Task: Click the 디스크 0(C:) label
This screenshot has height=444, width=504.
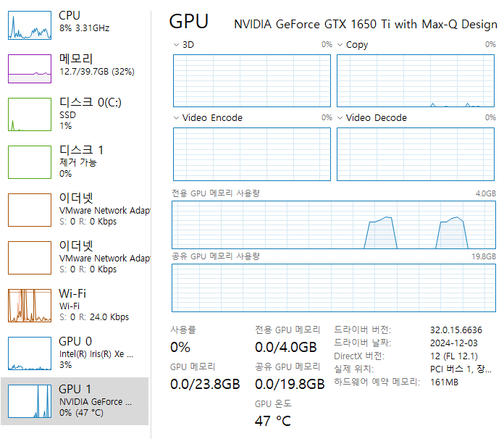Action: tap(91, 103)
